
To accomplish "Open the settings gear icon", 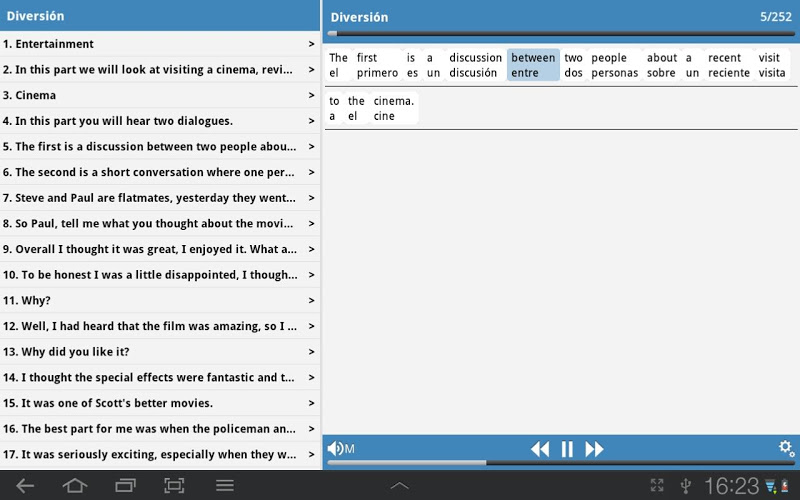I will tap(786, 448).
